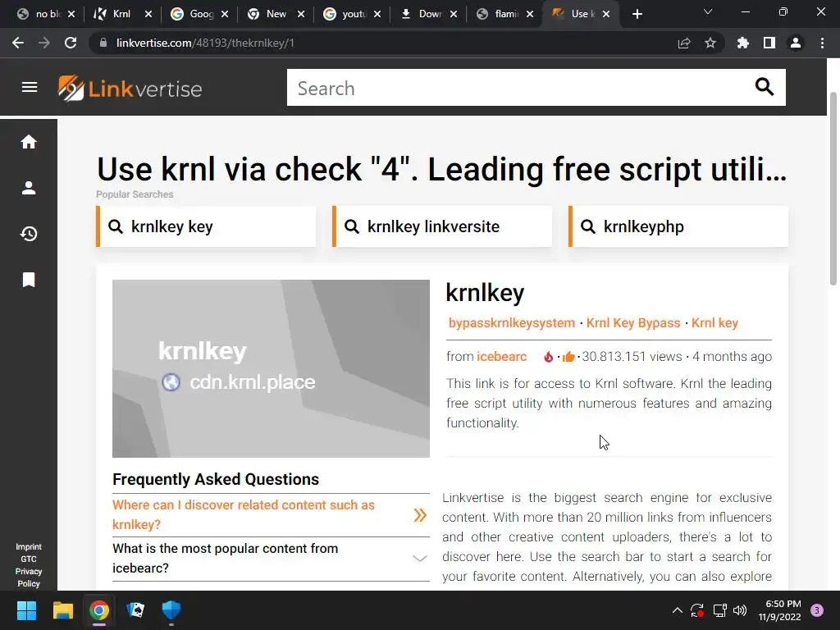Expand the most popular content FAQ
The width and height of the screenshot is (840, 630).
pyautogui.click(x=271, y=559)
